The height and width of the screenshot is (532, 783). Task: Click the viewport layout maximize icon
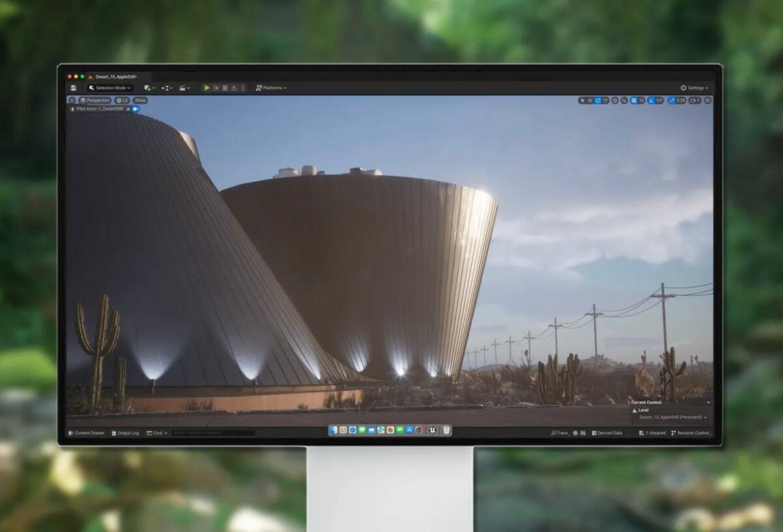pos(708,100)
